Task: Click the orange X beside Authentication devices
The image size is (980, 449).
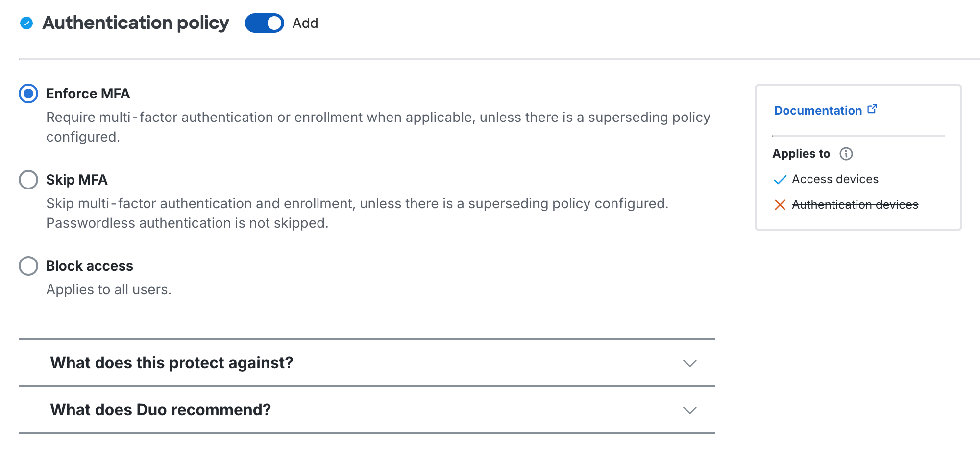Action: [x=780, y=205]
